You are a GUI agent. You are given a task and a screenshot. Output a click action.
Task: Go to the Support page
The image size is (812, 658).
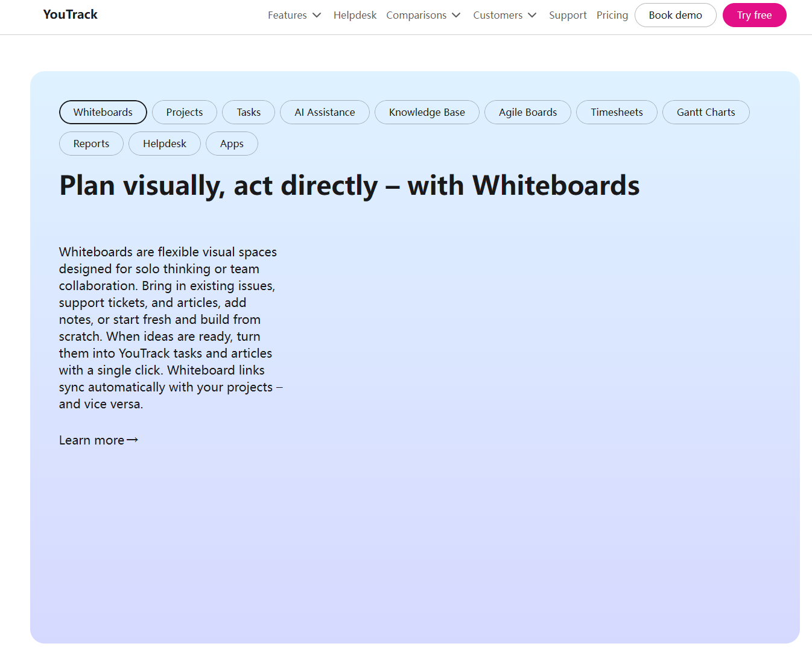568,15
